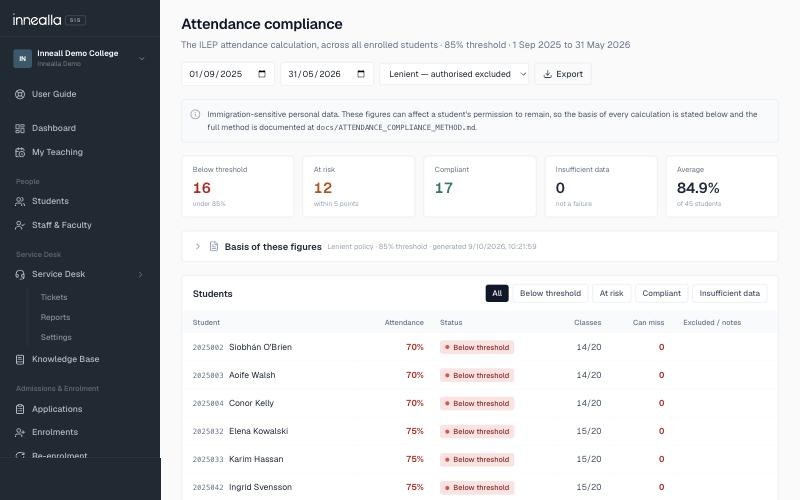This screenshot has height=500, width=800.
Task: Click the Re-enrolment refresh icon
Action: [20, 455]
